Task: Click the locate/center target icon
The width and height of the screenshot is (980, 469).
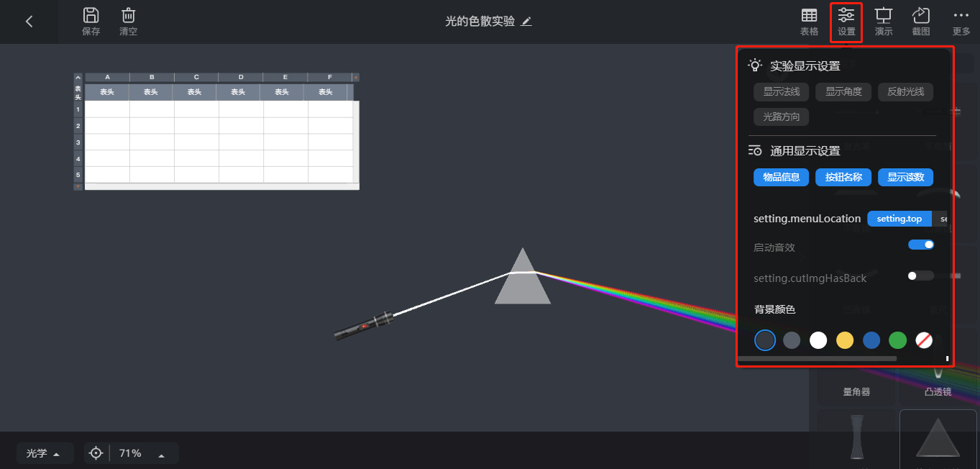Action: (96, 453)
